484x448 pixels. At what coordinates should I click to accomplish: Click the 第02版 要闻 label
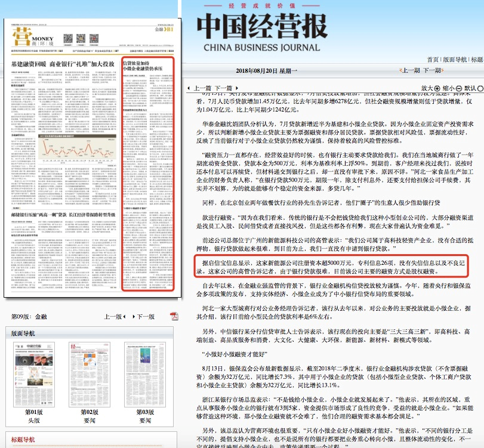click(90, 416)
